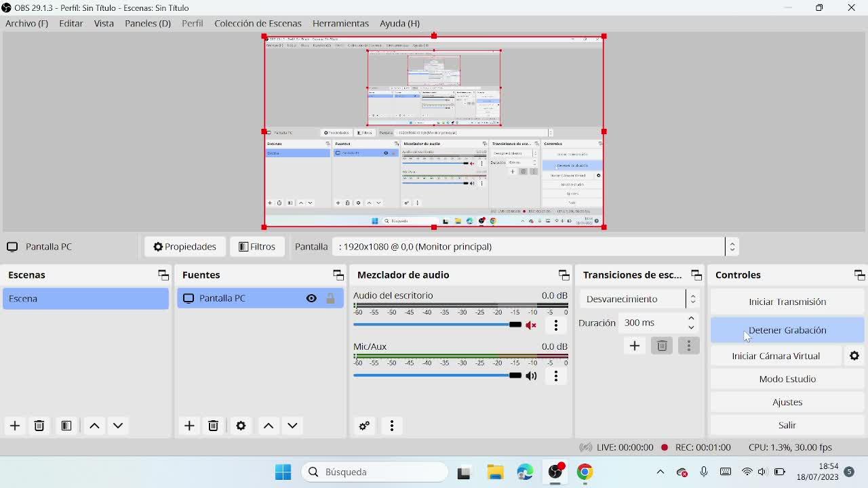Screen dimensions: 868x488
Task: Open advanced audio properties gears icon
Action: coord(364,426)
